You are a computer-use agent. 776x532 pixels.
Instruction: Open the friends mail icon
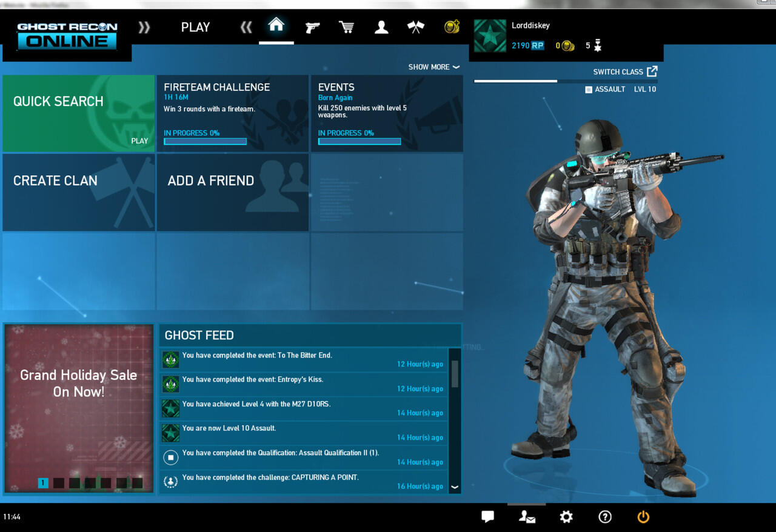click(527, 517)
